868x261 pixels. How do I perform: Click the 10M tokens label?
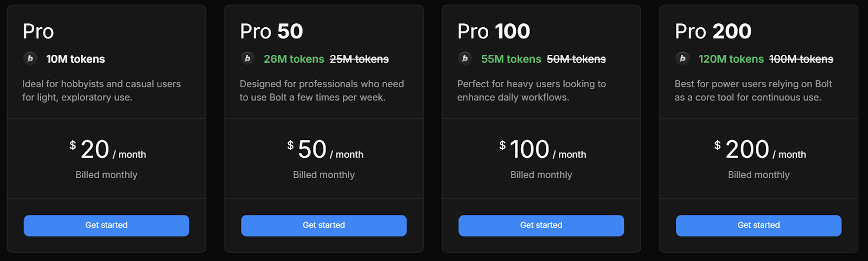(x=75, y=59)
